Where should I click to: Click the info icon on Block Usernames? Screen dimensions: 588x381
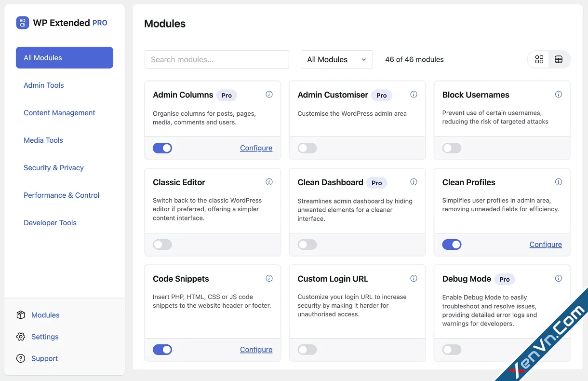tap(559, 95)
